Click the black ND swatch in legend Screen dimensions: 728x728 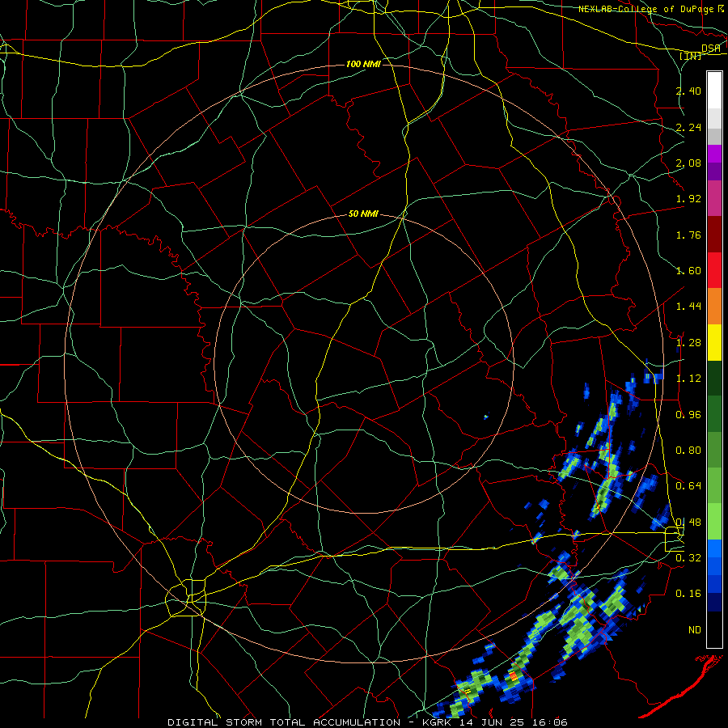click(714, 629)
